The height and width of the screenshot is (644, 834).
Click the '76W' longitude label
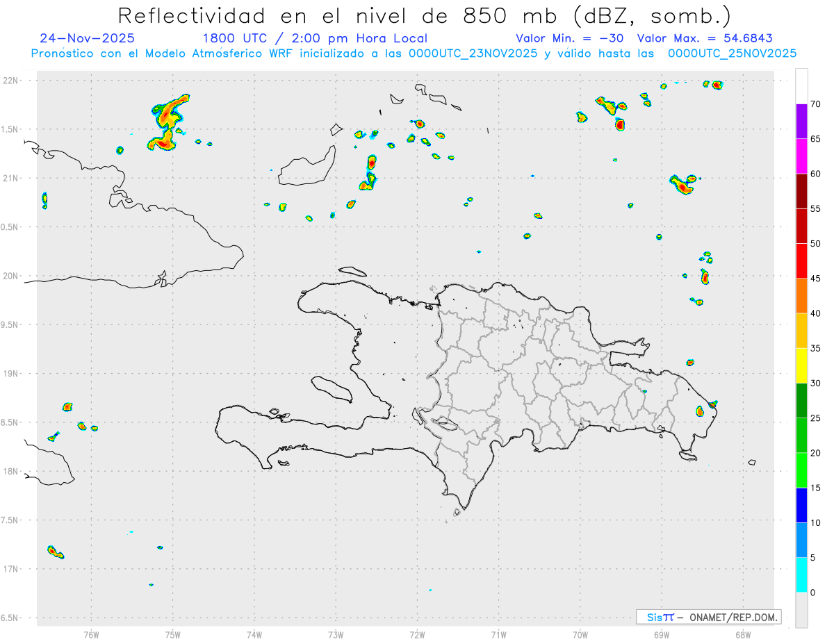pos(91,634)
